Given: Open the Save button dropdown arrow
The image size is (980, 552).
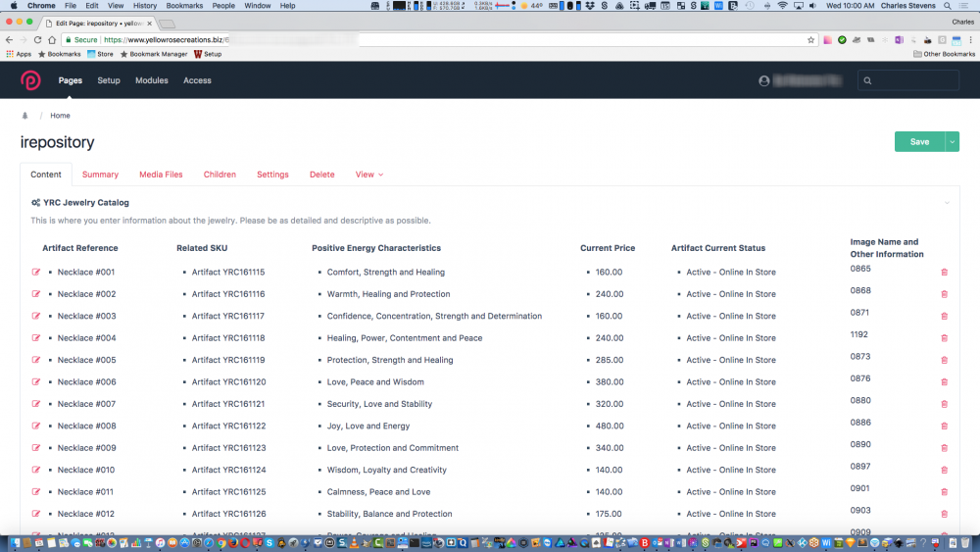Looking at the screenshot, I should click(952, 142).
